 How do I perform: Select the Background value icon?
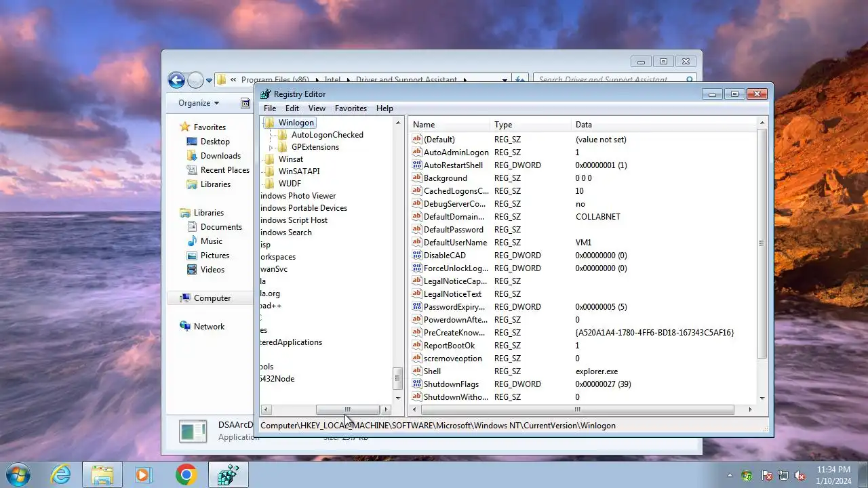coord(417,178)
